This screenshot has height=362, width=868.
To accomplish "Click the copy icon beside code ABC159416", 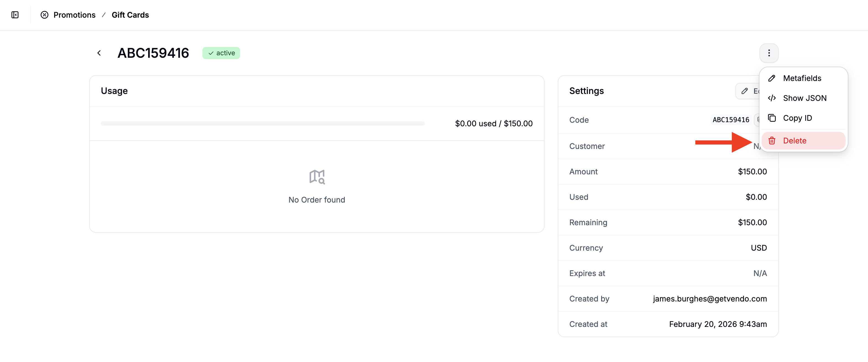I will point(758,120).
